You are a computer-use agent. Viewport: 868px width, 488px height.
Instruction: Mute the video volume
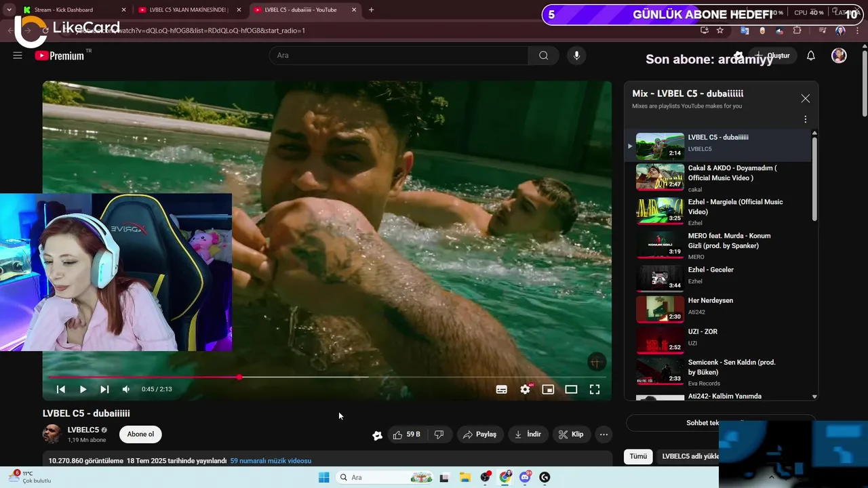tap(126, 389)
